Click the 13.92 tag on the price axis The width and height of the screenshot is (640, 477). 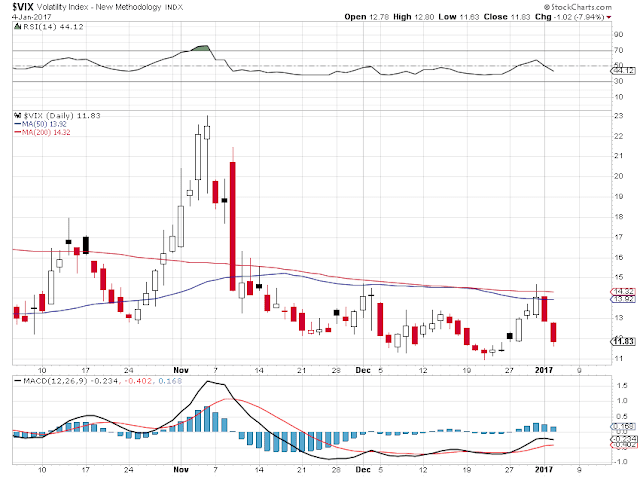(623, 299)
